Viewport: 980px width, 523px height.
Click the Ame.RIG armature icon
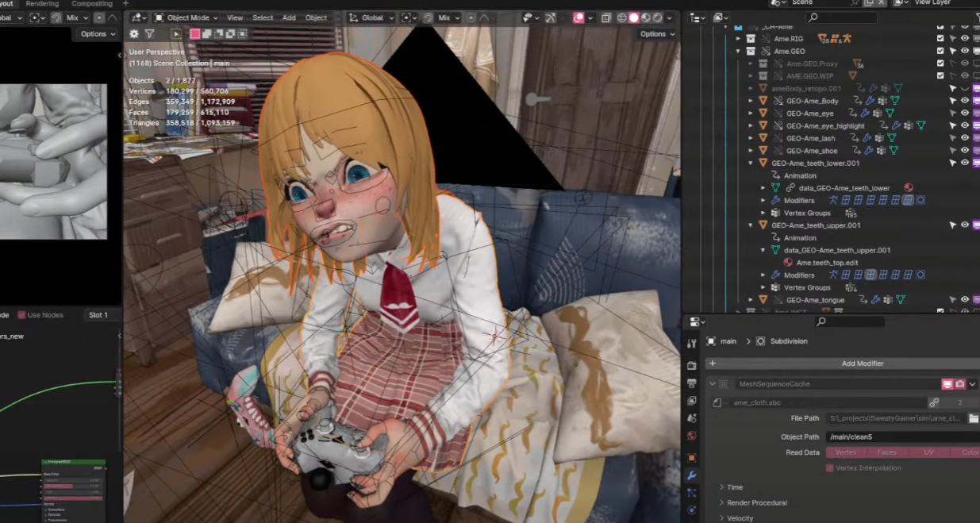pos(847,38)
